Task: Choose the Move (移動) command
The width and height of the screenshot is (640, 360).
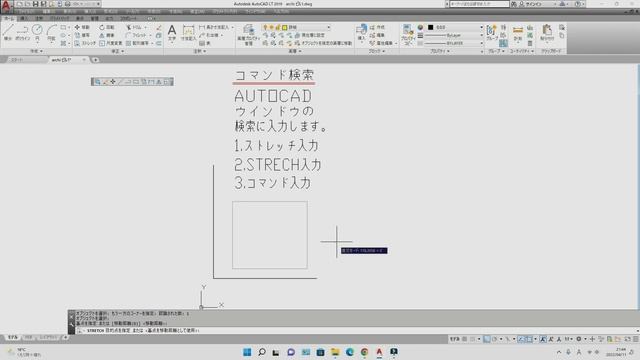Action: [x=82, y=27]
